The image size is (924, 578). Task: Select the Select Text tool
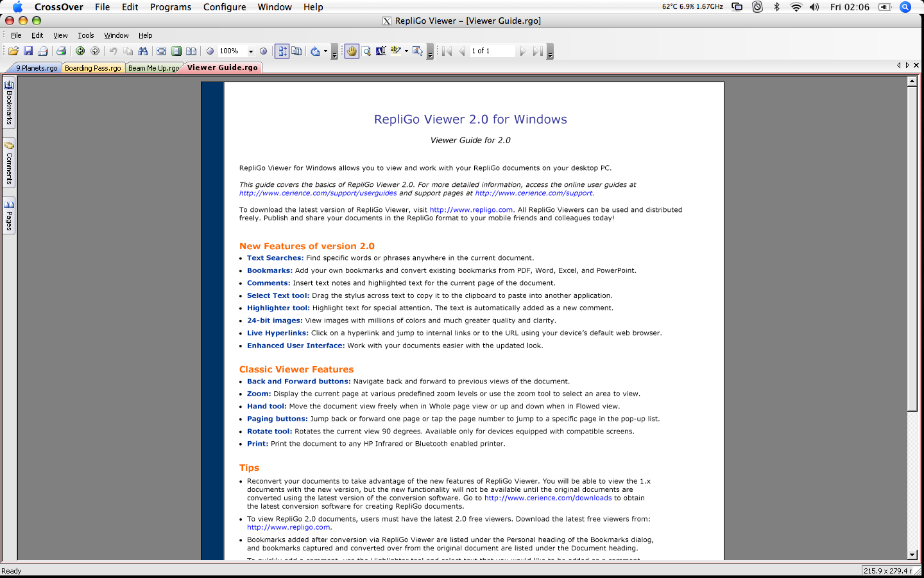coord(381,51)
